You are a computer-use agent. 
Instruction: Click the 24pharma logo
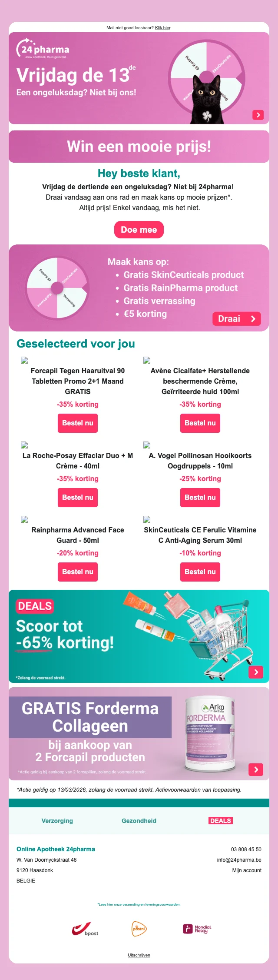tap(43, 50)
